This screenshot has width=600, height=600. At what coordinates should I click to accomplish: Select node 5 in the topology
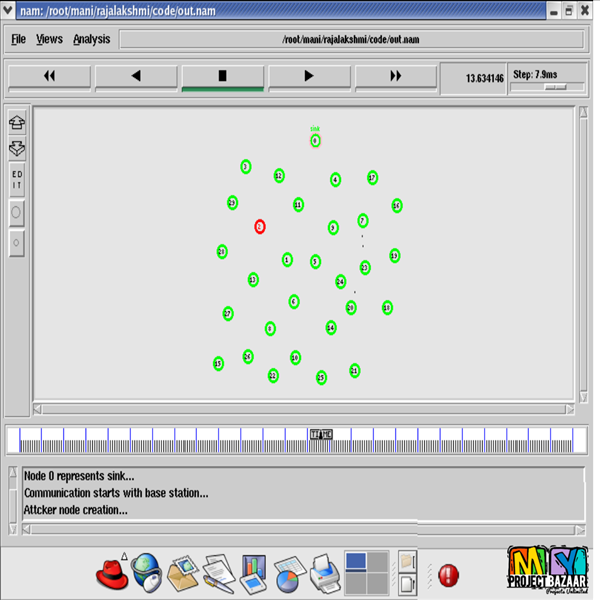coord(315,261)
